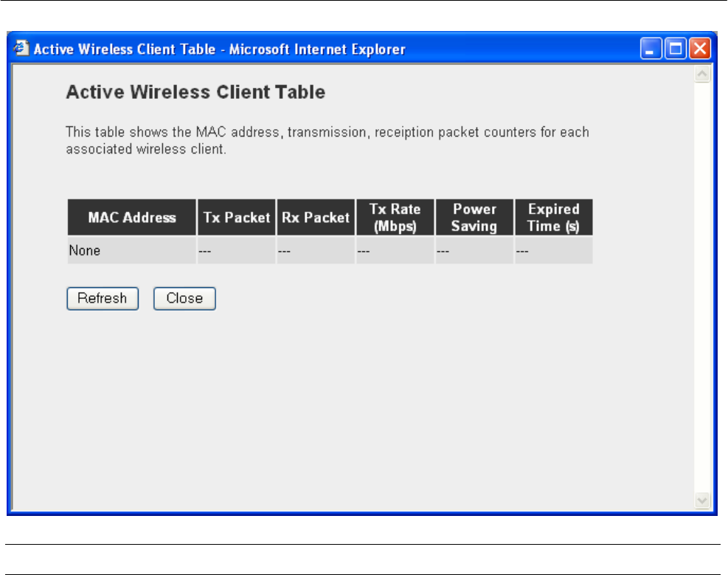Click the scrollbar down arrow
Image resolution: width=728 pixels, height=575 pixels.
702,500
